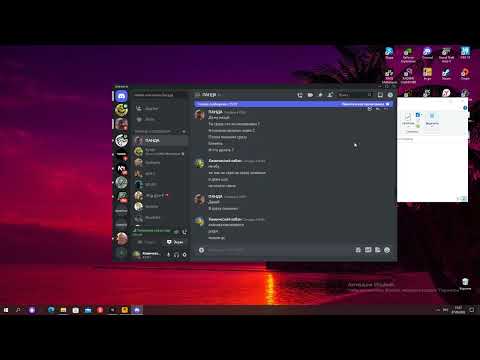Open GeForce Experience desktop shortcut
The image size is (480, 360).
click(x=408, y=55)
